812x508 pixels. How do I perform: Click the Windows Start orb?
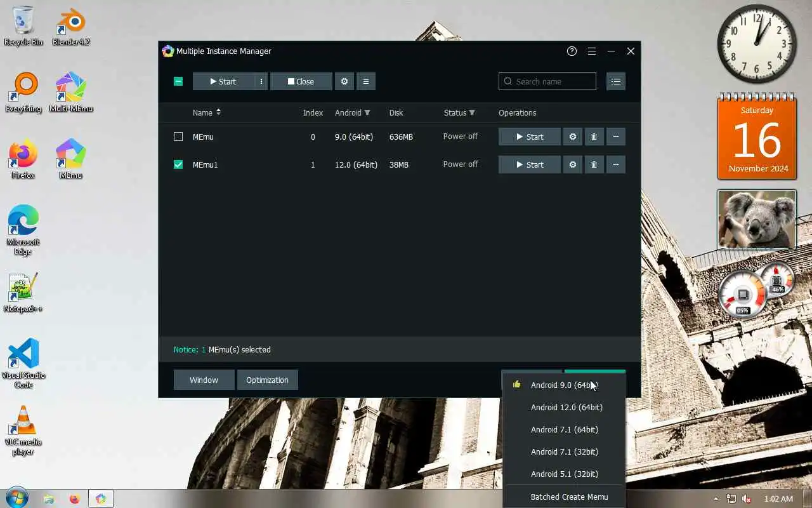(x=16, y=498)
